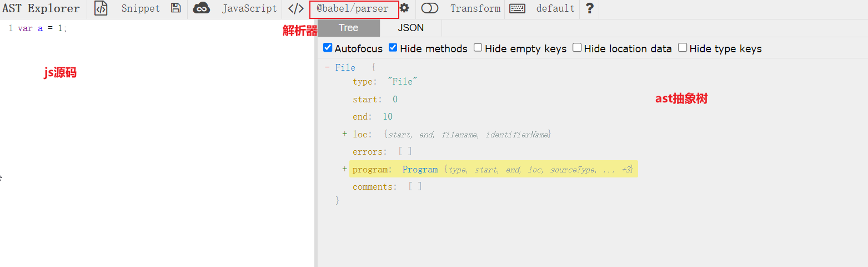Open the help question mark icon
The width and height of the screenshot is (868, 267).
click(x=589, y=8)
